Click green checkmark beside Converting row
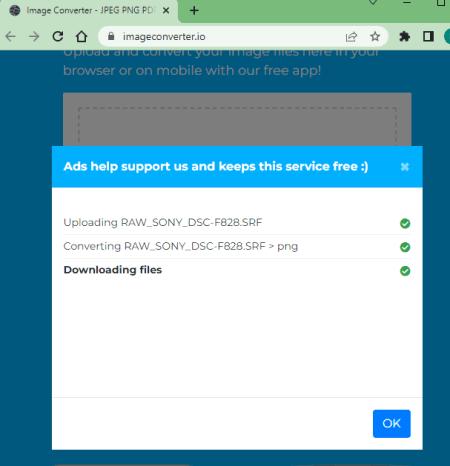The height and width of the screenshot is (466, 450). (x=405, y=247)
